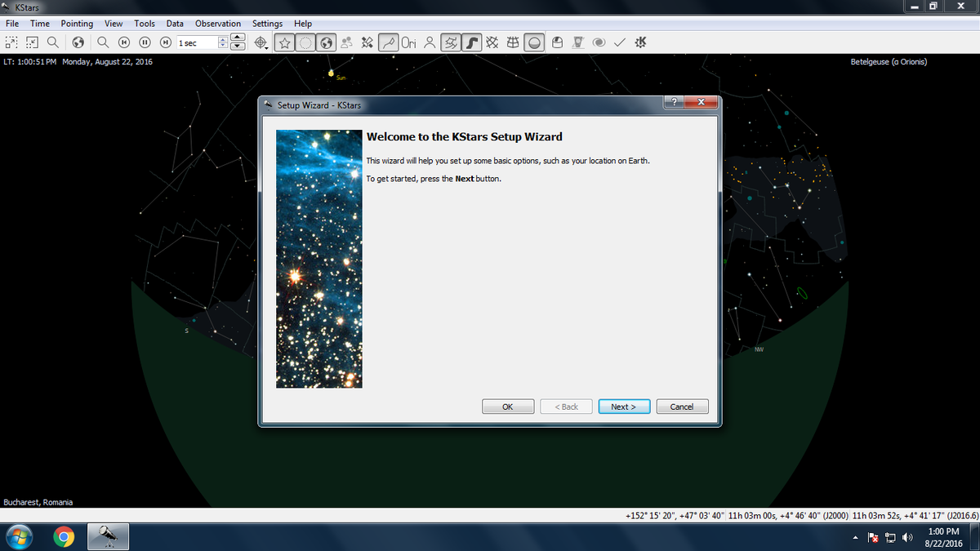Open the Observation menu
This screenshot has width=980, height=551.
(217, 24)
